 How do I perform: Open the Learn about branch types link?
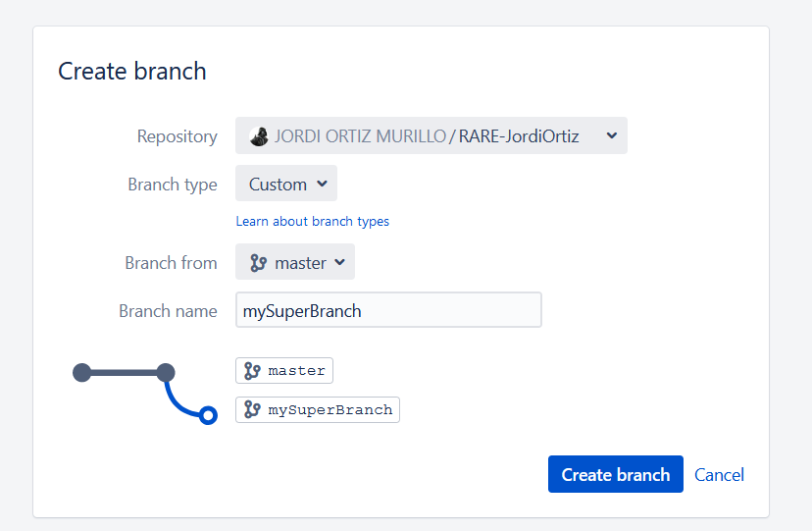coord(312,221)
